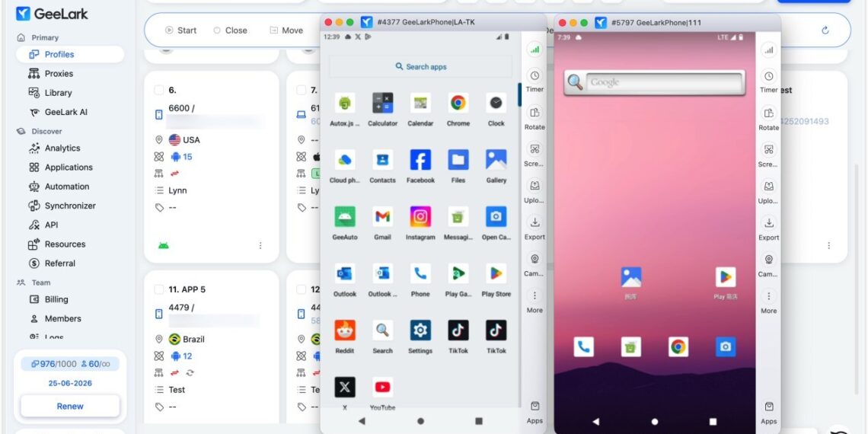Open the three-dot menu on profile 6 card
The width and height of the screenshot is (868, 434).
260,246
